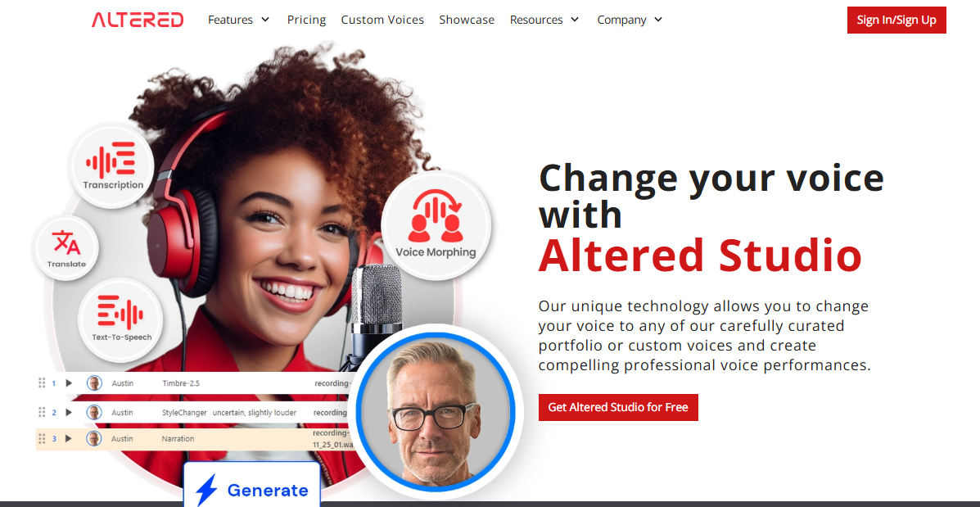The height and width of the screenshot is (507, 980).
Task: Click the drag handle of row 1
Action: (42, 383)
